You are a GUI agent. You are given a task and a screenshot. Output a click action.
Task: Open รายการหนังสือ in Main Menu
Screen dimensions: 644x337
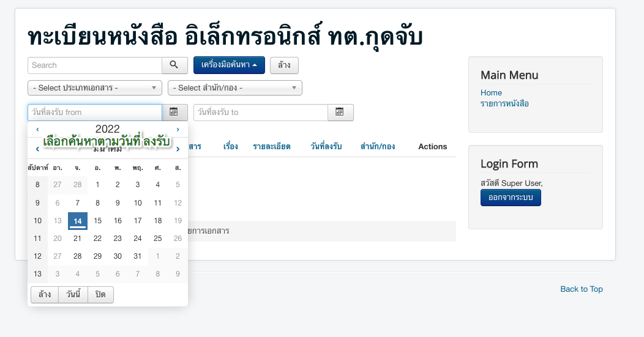point(504,103)
